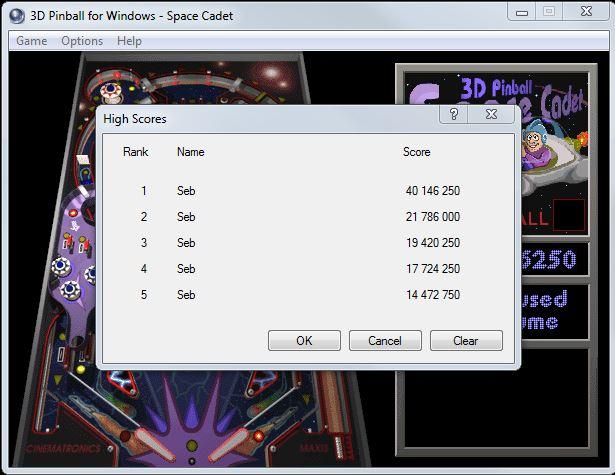
Task: Click name Seb in rank 1 row
Action: (x=186, y=191)
